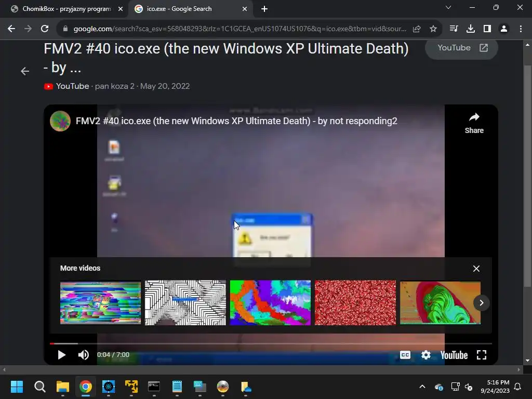Click the google.com address bar
Screen dimensions: 532x399
click(x=240, y=29)
